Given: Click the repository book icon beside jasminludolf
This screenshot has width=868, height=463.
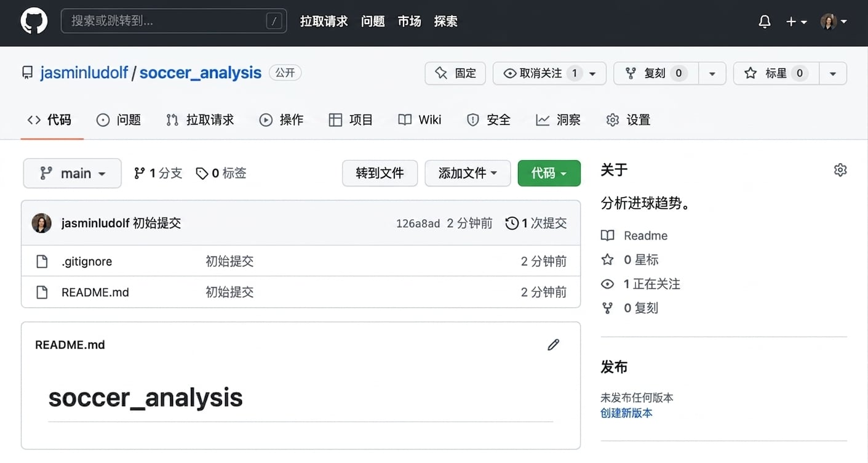Looking at the screenshot, I should click(x=28, y=73).
